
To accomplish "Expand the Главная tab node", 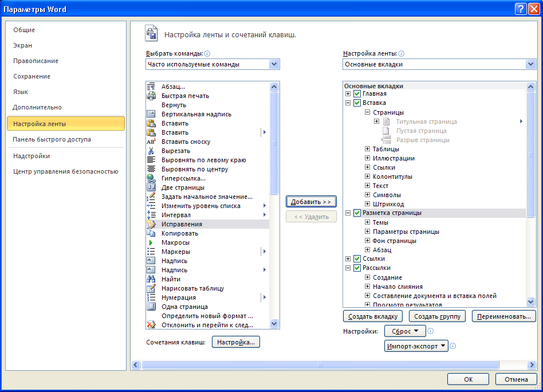I will click(x=348, y=93).
